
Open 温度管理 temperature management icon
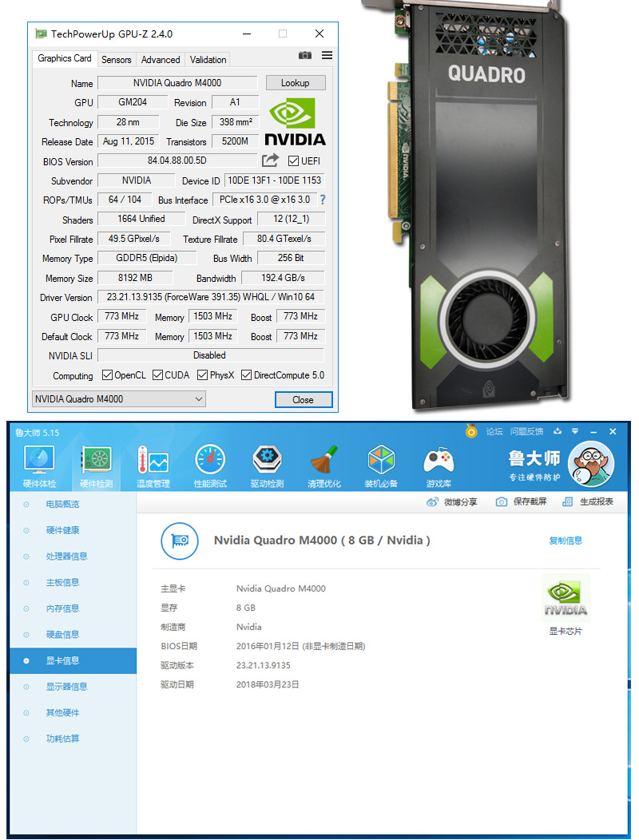click(153, 460)
